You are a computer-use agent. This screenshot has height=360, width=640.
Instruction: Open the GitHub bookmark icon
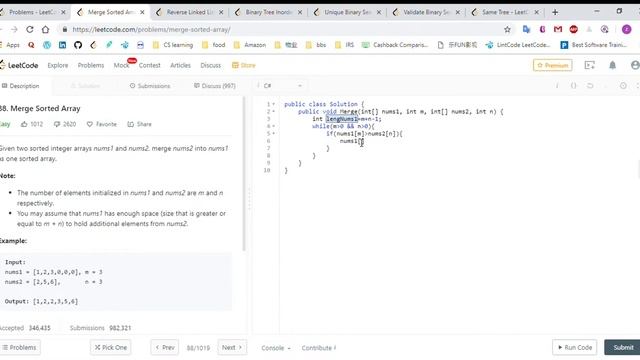(78, 45)
